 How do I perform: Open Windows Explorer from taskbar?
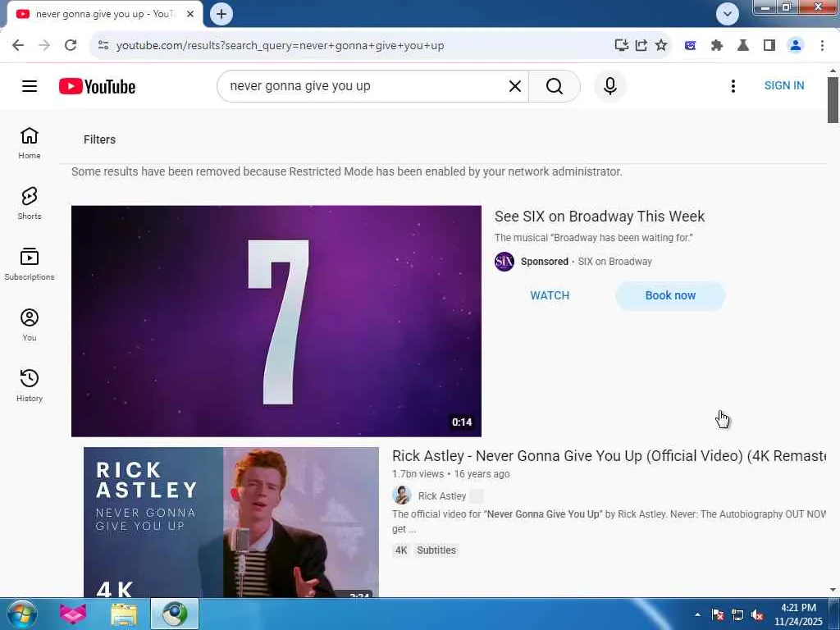pyautogui.click(x=124, y=614)
